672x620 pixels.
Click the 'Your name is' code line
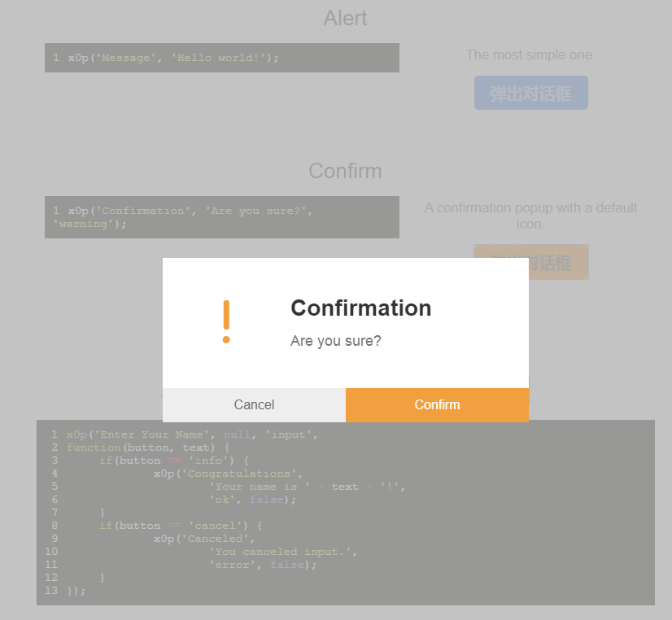[307, 487]
